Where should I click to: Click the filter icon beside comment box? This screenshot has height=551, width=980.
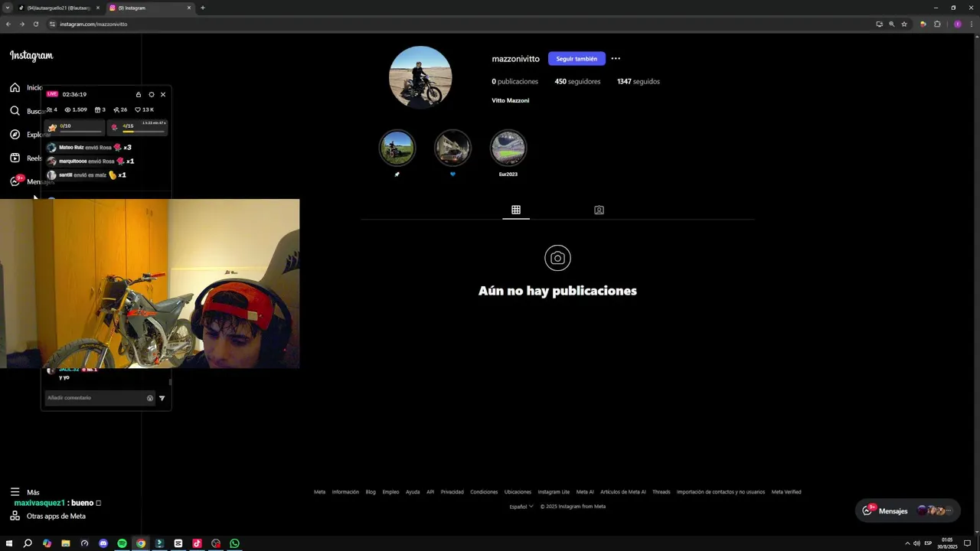click(x=162, y=398)
